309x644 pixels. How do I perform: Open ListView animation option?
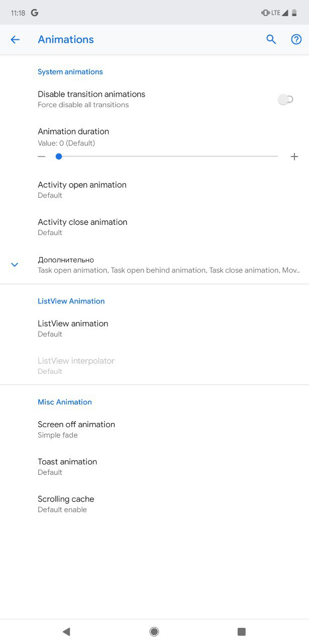pos(154,329)
